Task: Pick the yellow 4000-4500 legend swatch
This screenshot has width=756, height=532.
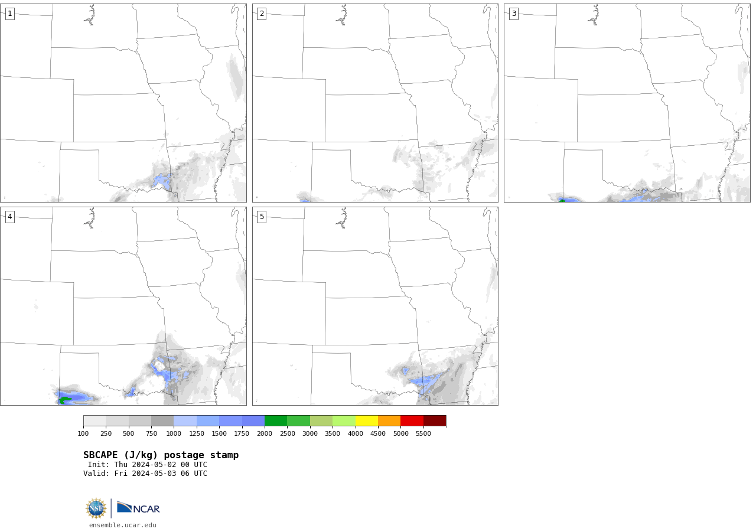Action: click(x=367, y=420)
